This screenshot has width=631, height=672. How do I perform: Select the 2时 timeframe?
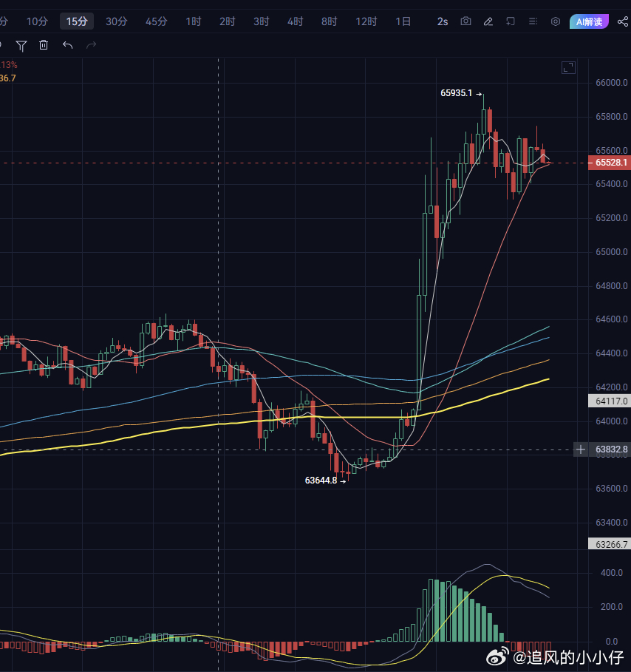[227, 21]
